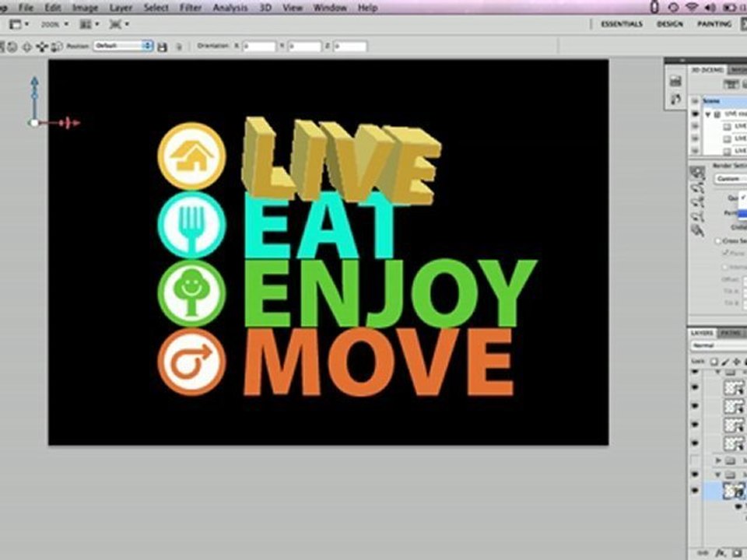Expand the collapsed layer group folder
The image size is (747, 560).
coord(719,460)
